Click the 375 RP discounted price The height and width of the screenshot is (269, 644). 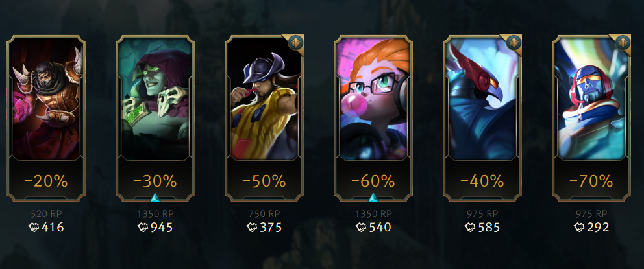coord(271,227)
